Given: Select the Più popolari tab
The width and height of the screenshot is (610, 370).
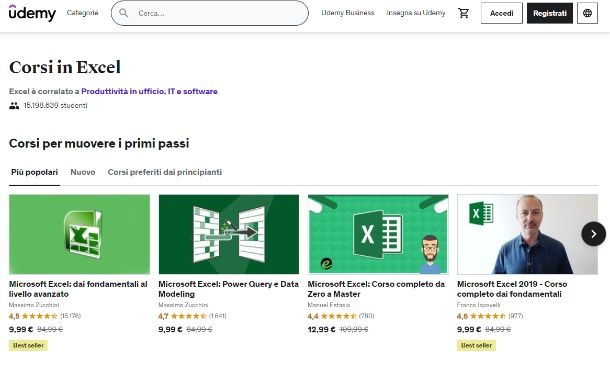Looking at the screenshot, I should tap(35, 172).
